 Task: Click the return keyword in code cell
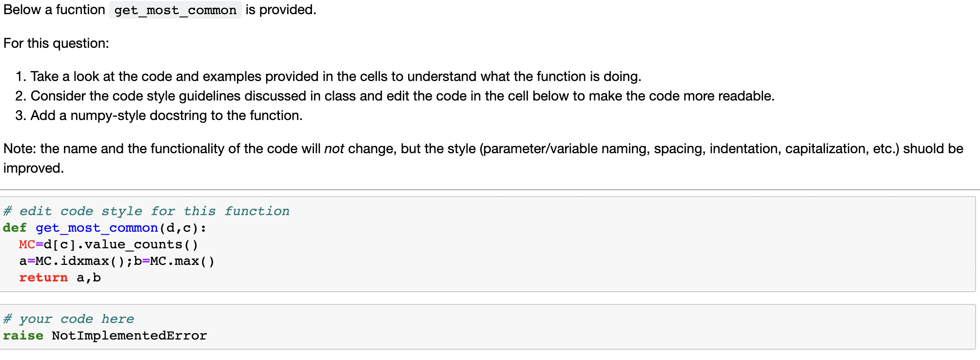(43, 278)
